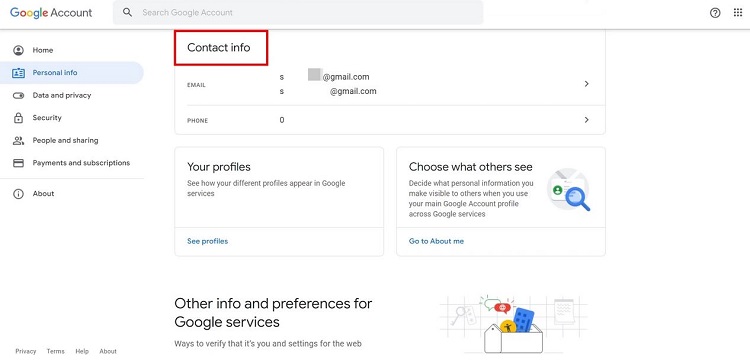
Task: Open People and sharing section
Action: pos(65,141)
